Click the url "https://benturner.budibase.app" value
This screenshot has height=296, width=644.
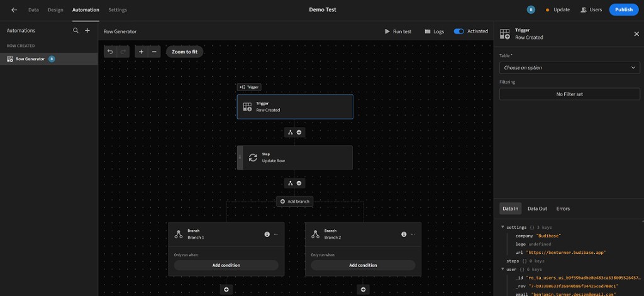pos(565,253)
